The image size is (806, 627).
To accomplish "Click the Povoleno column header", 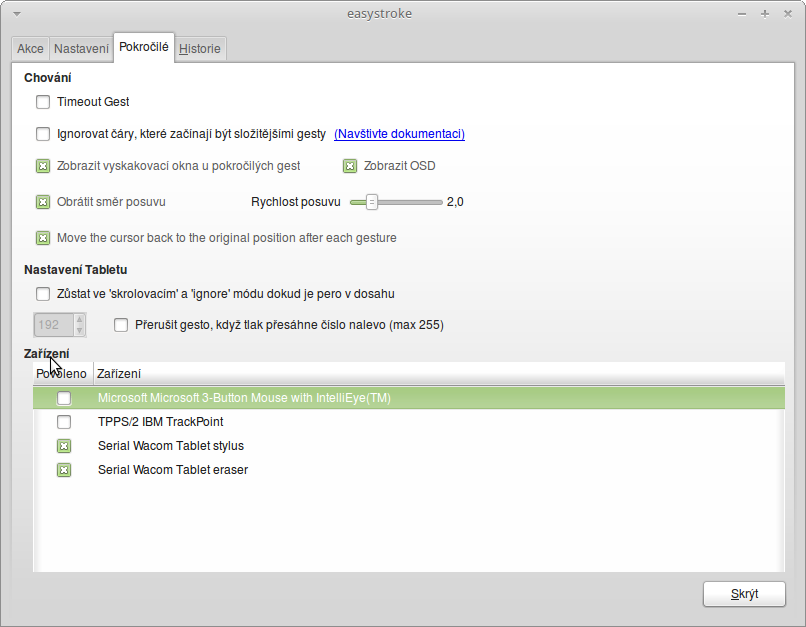I will pyautogui.click(x=63, y=374).
